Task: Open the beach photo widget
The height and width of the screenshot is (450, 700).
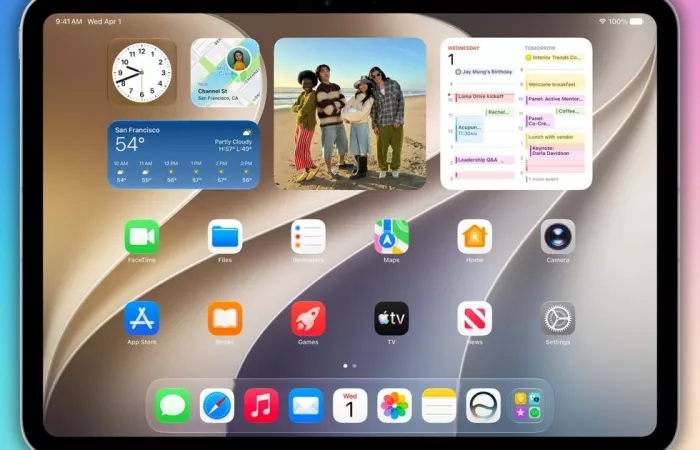Action: (x=350, y=114)
